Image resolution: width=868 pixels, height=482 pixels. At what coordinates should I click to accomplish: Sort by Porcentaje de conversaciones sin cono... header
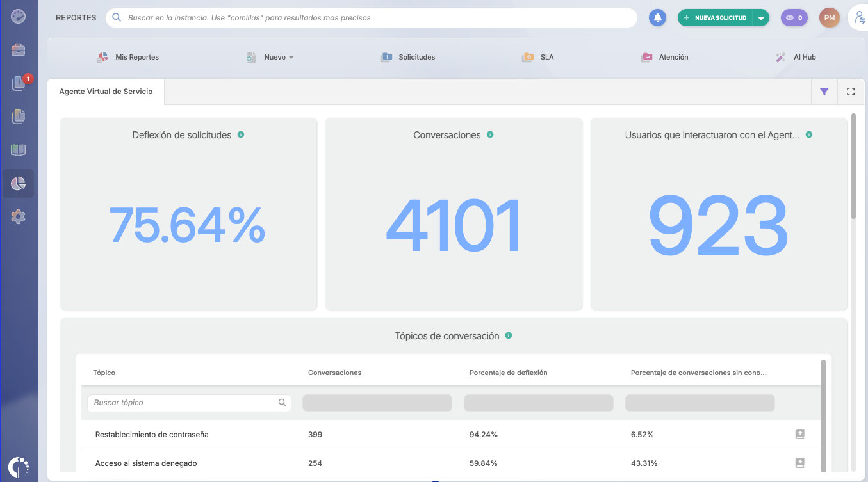coord(699,373)
